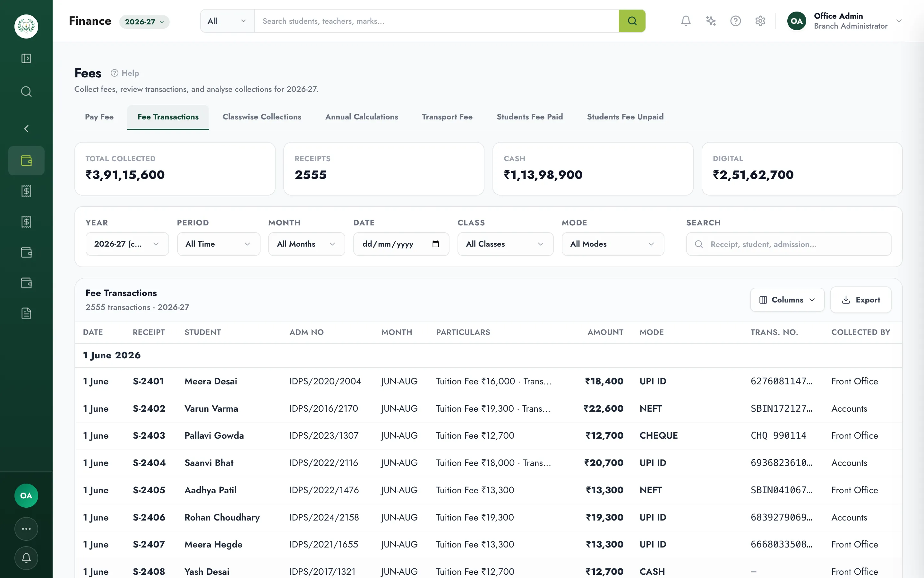The image size is (924, 578).
Task: Click the sparkle AI assistant icon
Action: 711,21
